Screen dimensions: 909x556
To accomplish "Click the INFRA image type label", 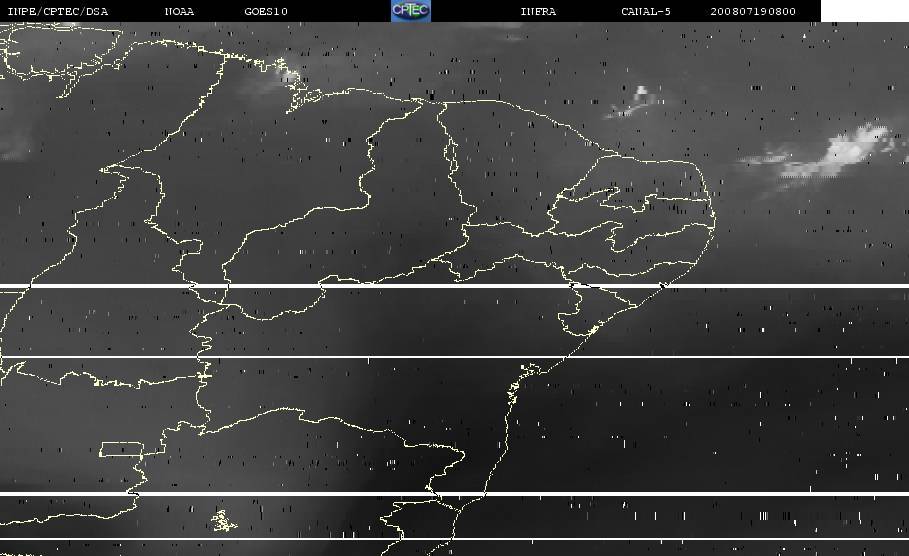I will [x=538, y=12].
